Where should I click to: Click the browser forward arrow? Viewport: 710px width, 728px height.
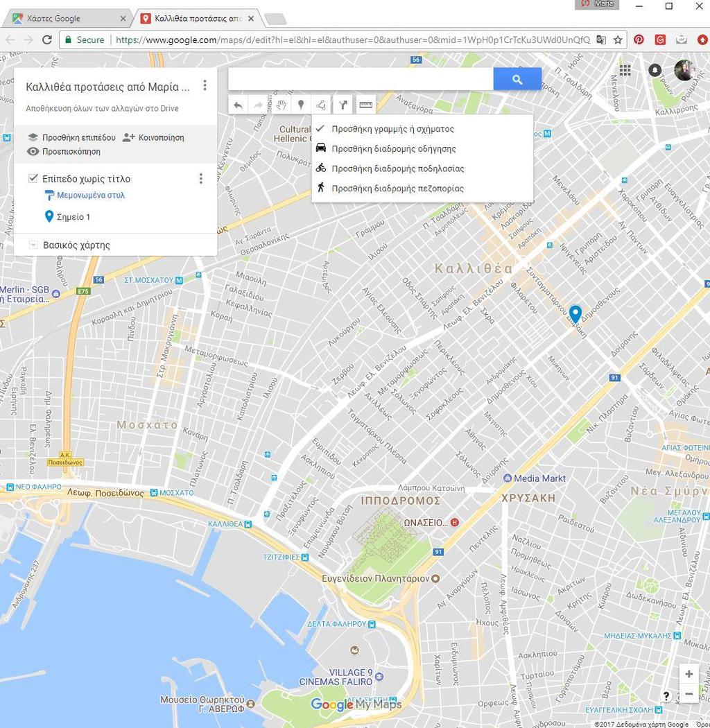(x=28, y=40)
